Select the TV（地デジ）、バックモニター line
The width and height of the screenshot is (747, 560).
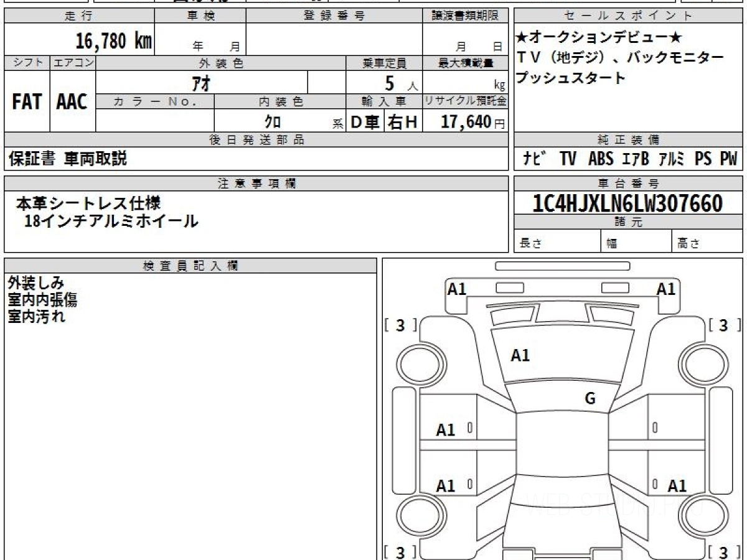(x=621, y=57)
